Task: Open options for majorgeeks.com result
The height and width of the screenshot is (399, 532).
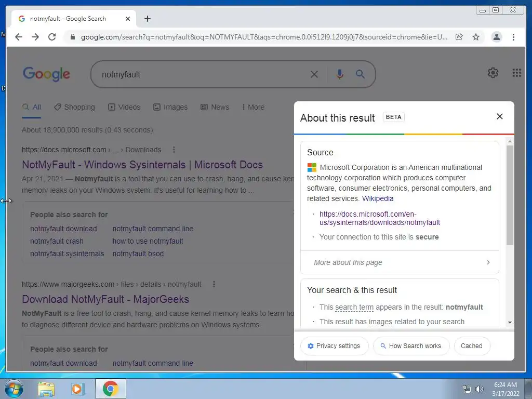Action: [214, 284]
